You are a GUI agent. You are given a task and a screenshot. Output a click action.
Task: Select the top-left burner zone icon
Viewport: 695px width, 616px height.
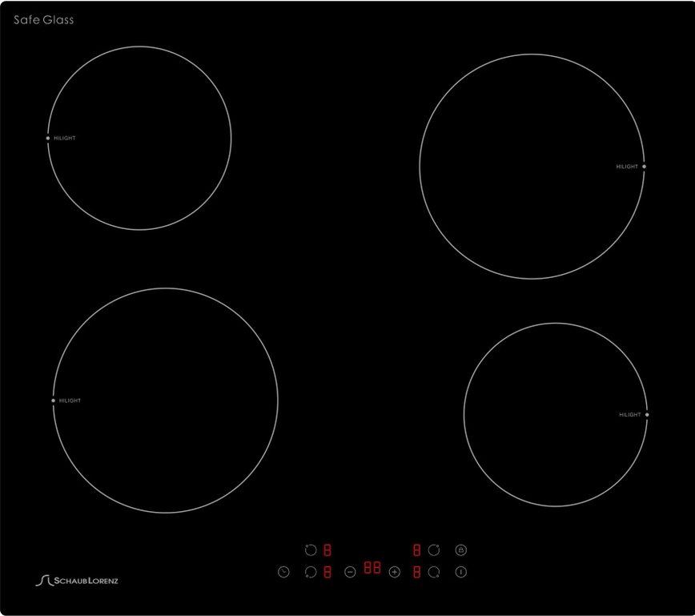tap(311, 550)
